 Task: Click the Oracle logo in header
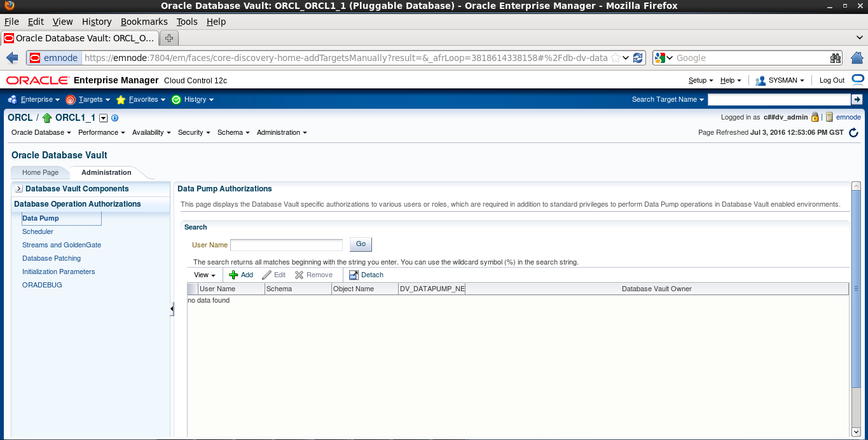click(38, 80)
